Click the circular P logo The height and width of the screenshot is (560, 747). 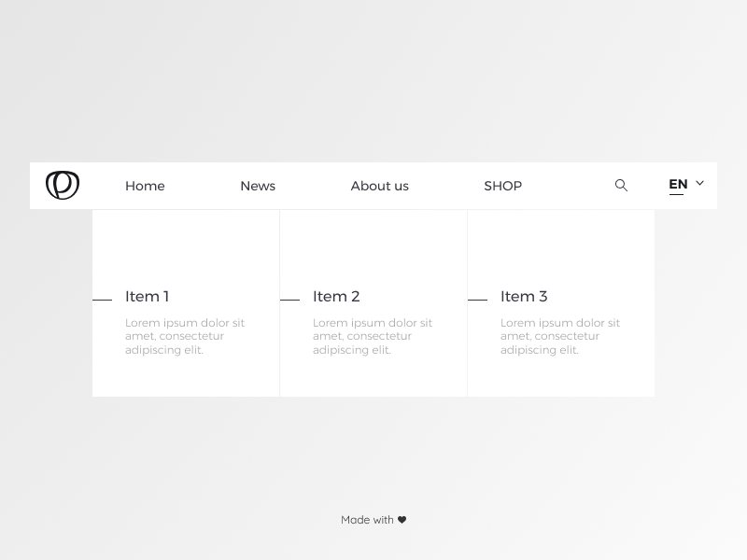(x=63, y=185)
